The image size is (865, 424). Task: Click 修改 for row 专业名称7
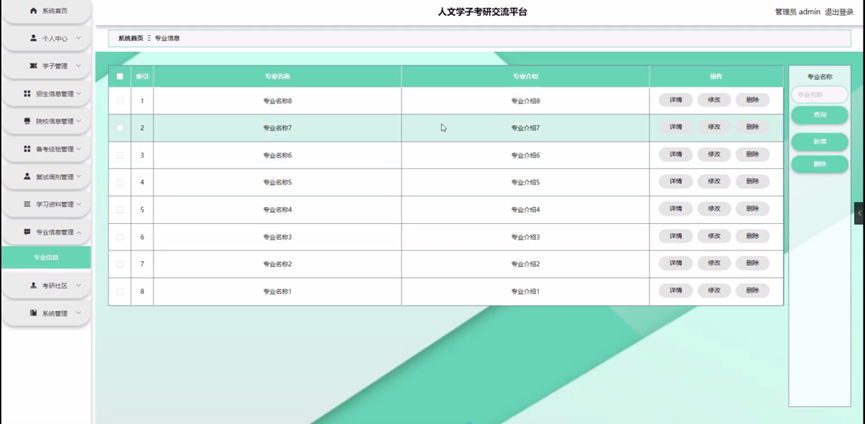[714, 127]
